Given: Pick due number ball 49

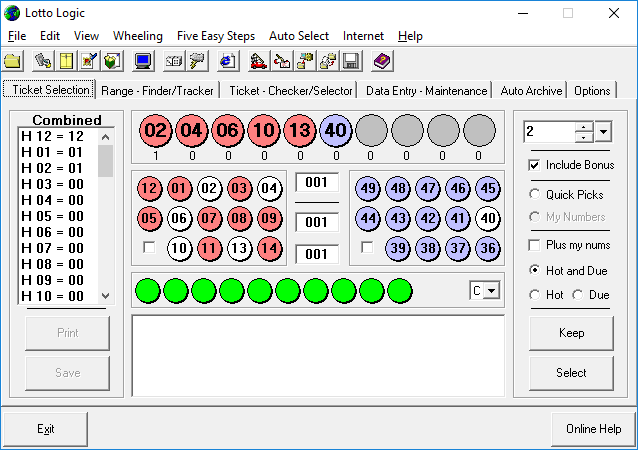Looking at the screenshot, I should 368,189.
